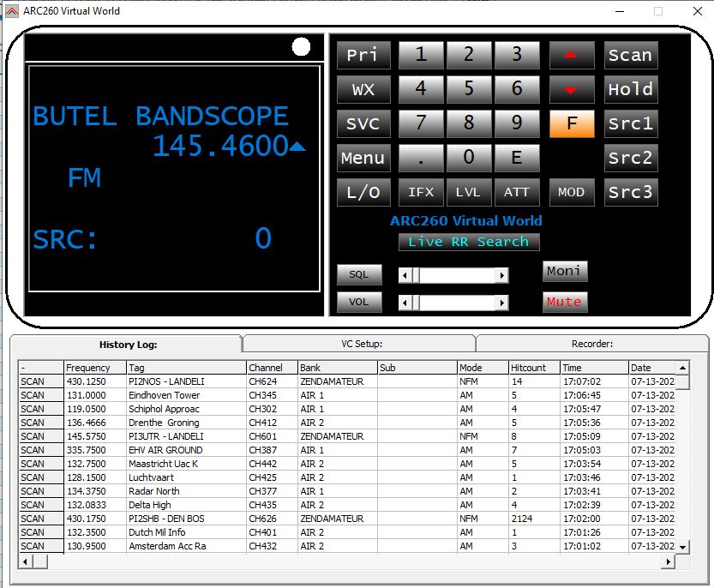Image resolution: width=714 pixels, height=588 pixels.
Task: Click the ARC260 window title icon
Action: [x=12, y=11]
